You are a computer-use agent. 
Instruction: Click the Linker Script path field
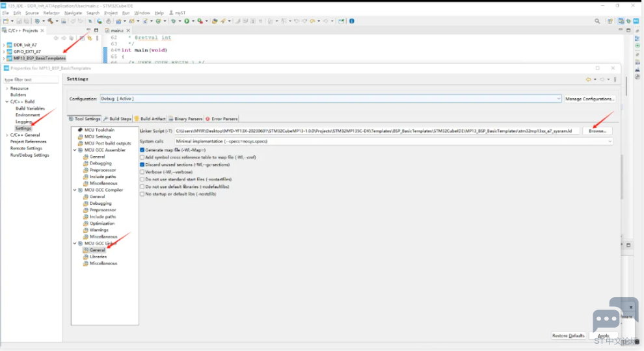point(377,131)
